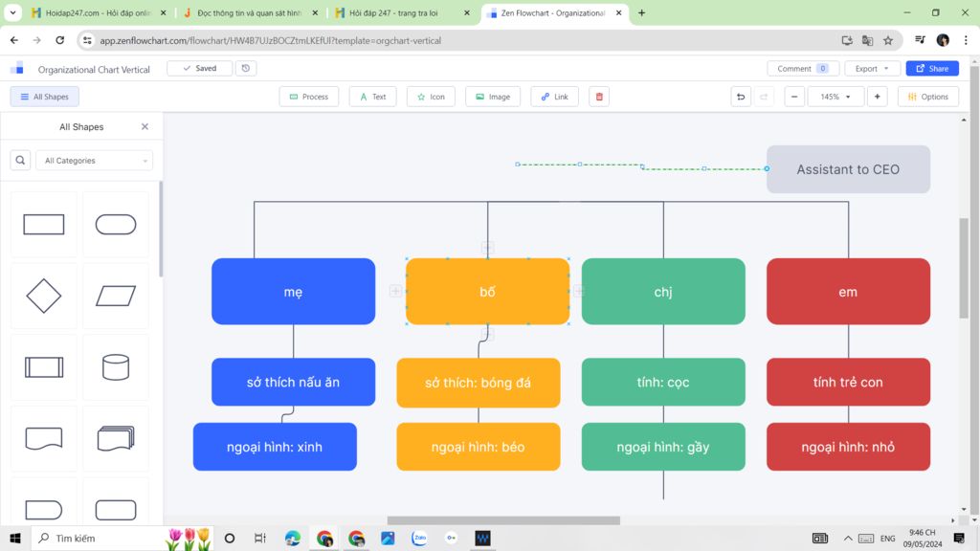This screenshot has height=551, width=980.
Task: Open the Options panel
Action: [x=927, y=97]
